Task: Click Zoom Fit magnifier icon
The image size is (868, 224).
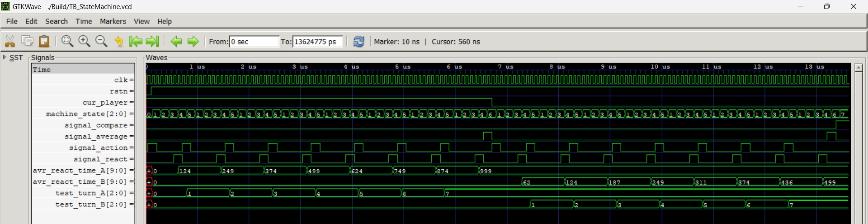Action: pos(67,41)
